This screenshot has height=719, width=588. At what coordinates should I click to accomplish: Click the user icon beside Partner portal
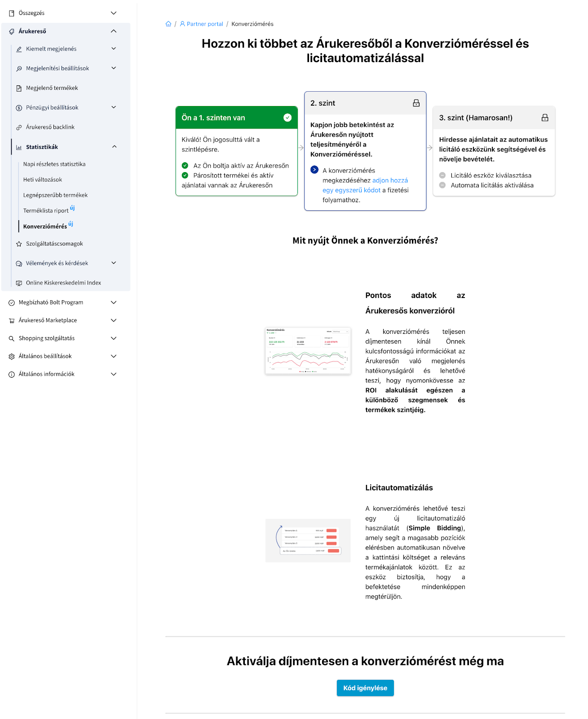pyautogui.click(x=182, y=24)
